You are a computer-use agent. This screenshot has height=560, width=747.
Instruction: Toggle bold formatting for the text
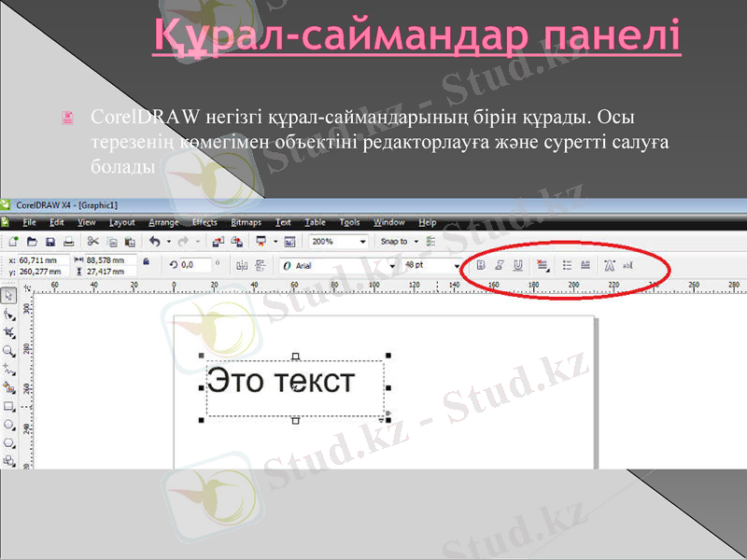click(480, 265)
